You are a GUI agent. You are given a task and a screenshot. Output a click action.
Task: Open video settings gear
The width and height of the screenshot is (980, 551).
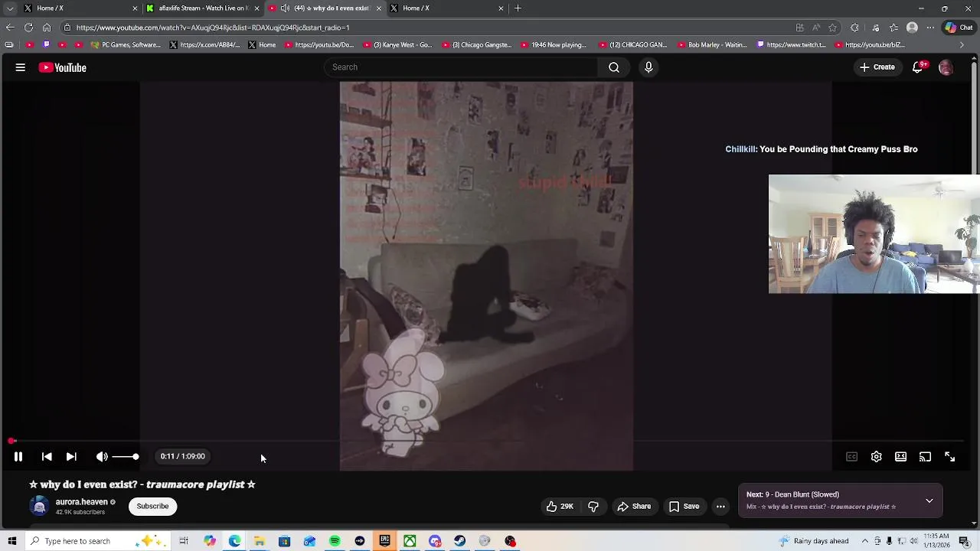coord(876,457)
